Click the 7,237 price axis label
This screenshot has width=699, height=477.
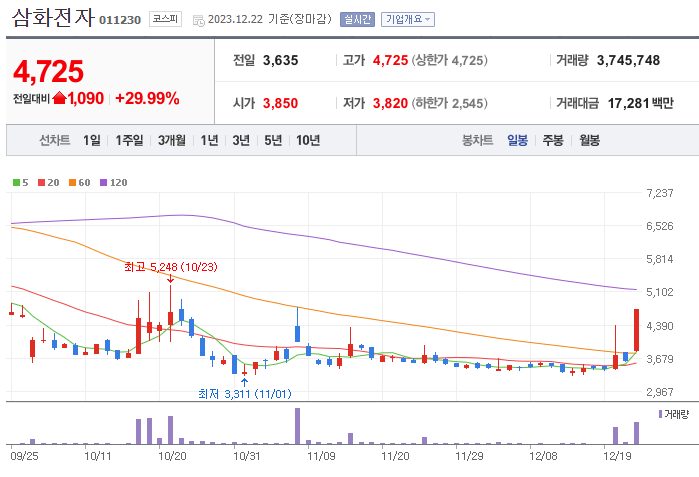pyautogui.click(x=660, y=193)
